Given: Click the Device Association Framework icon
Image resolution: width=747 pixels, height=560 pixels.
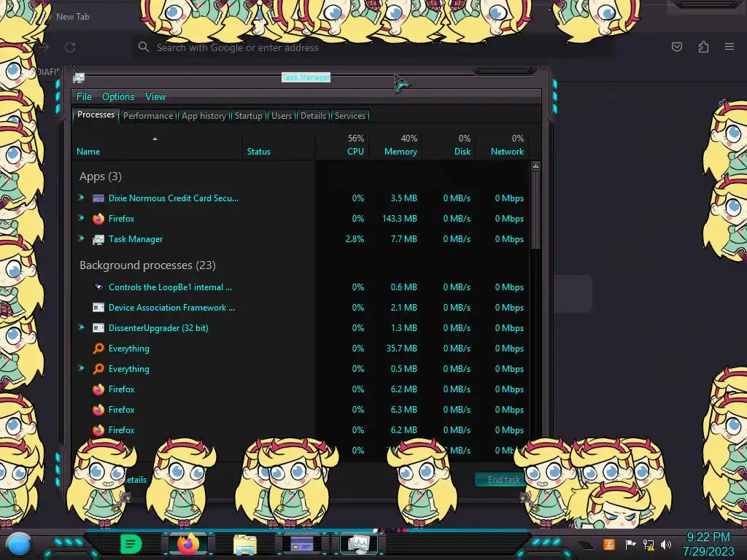Looking at the screenshot, I should pos(98,308).
